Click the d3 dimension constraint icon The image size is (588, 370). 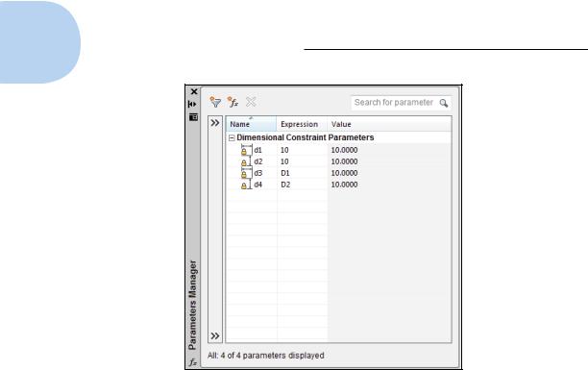tap(246, 173)
